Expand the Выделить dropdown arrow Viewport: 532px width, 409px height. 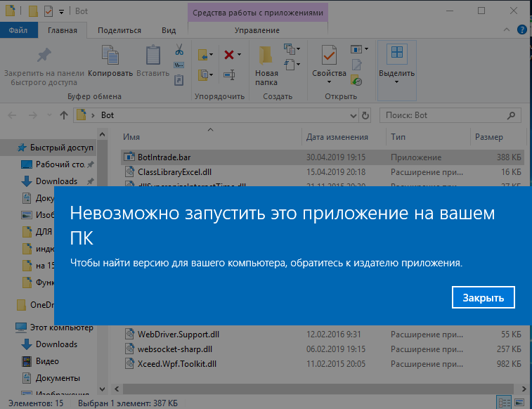396,82
